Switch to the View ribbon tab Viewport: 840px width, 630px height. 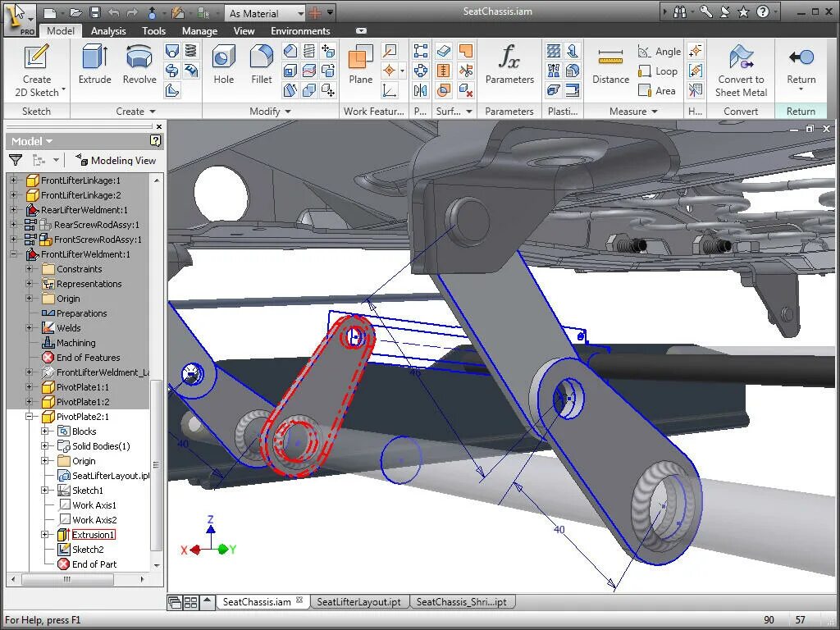click(244, 31)
